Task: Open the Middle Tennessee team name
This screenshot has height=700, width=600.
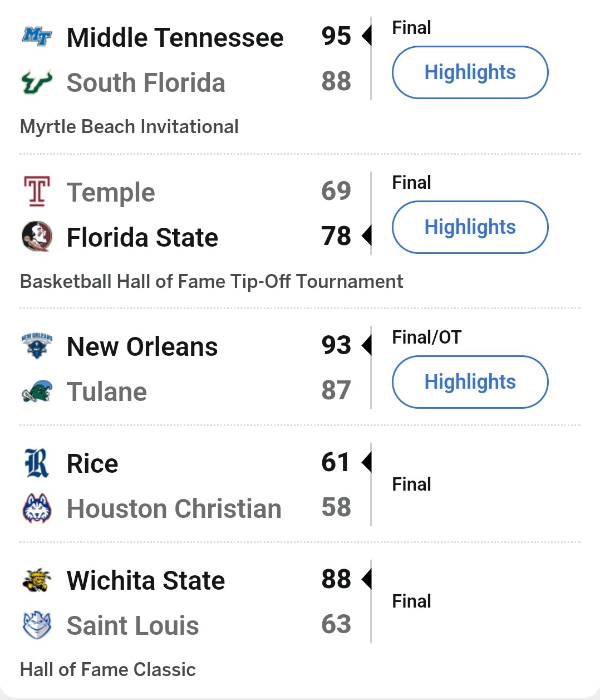Action: 175,38
